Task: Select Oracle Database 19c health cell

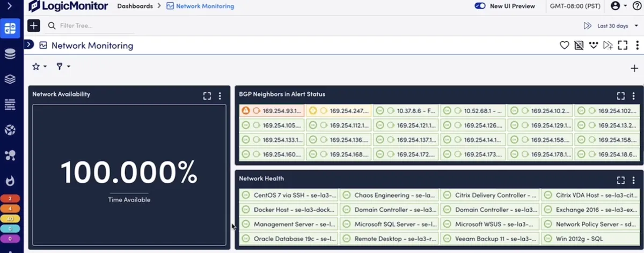Action: click(x=289, y=239)
